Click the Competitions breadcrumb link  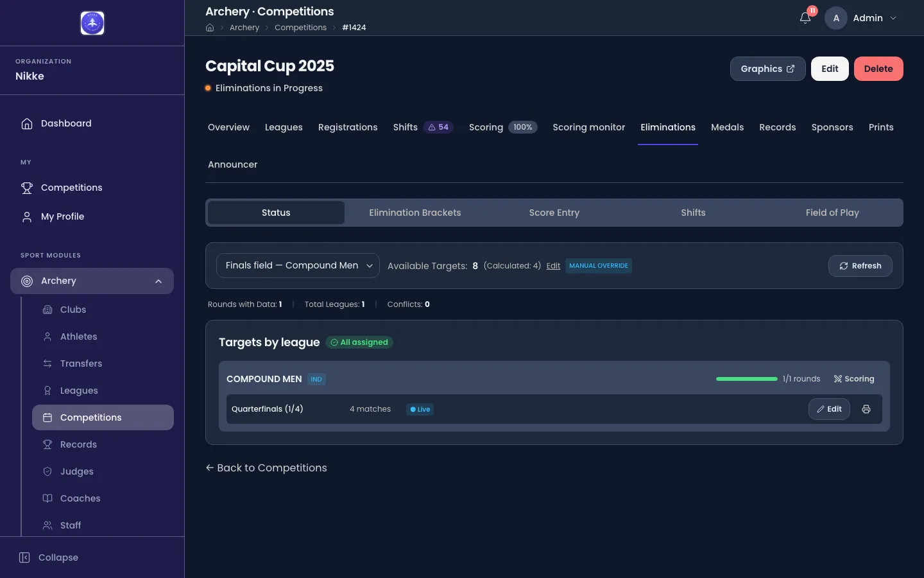[x=300, y=28]
